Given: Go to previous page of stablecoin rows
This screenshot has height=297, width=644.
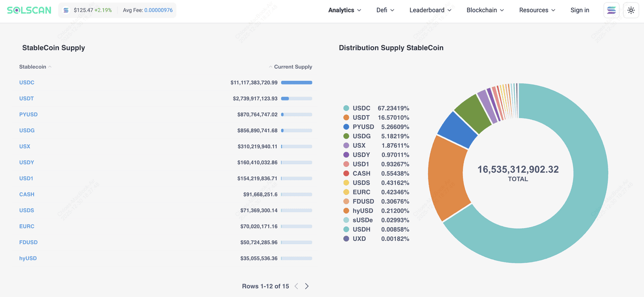Looking at the screenshot, I should [x=296, y=286].
